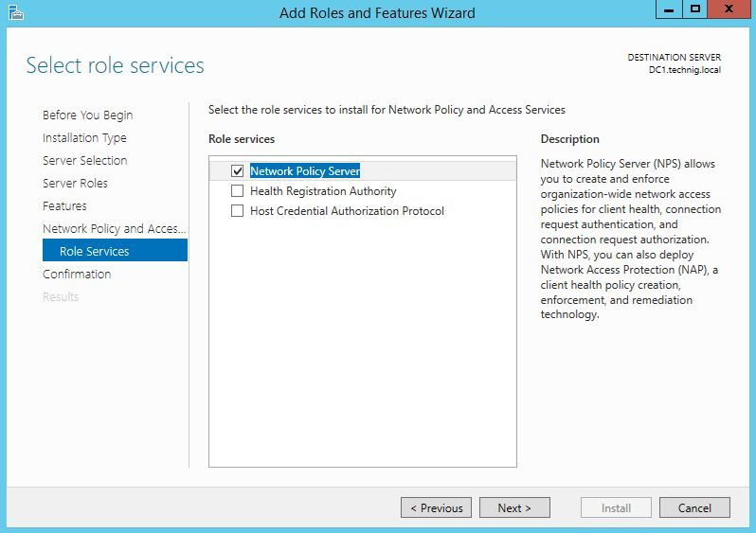
Task: Highlight the Health Registration Authority row
Action: pyautogui.click(x=323, y=191)
